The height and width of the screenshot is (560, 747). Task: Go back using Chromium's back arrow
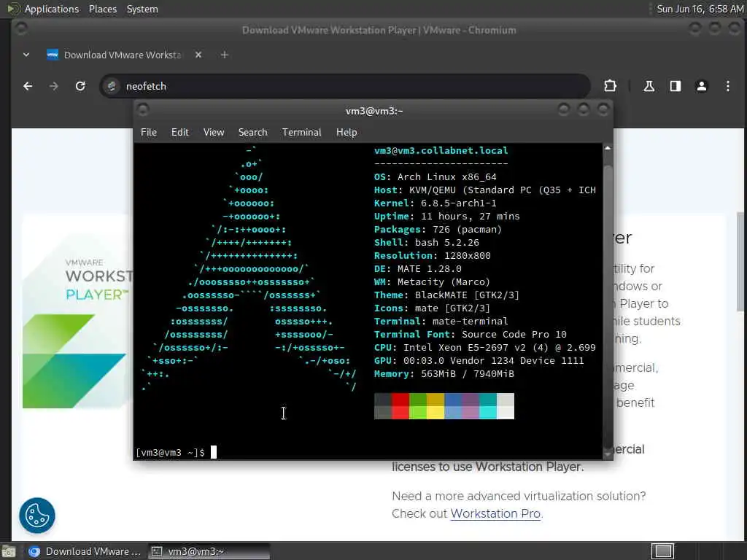28,86
